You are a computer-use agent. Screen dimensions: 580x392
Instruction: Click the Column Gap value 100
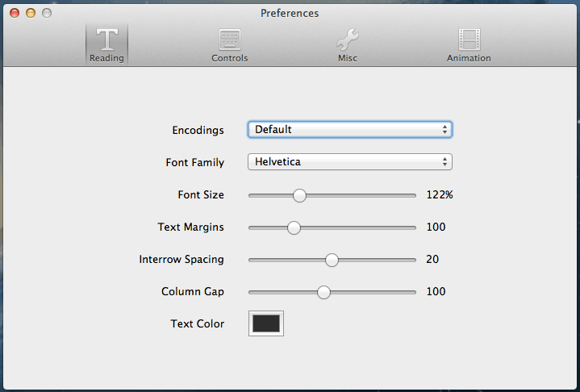coord(436,291)
